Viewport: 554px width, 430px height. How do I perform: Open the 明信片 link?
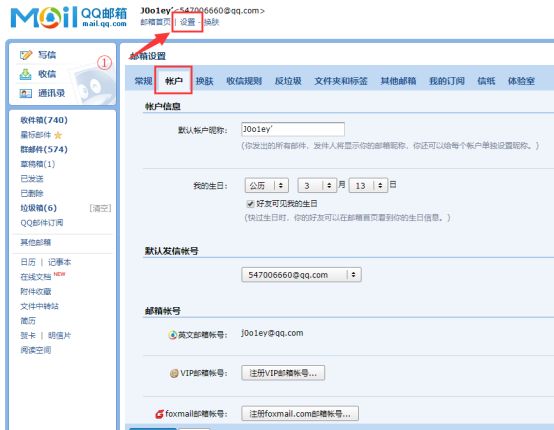59,335
